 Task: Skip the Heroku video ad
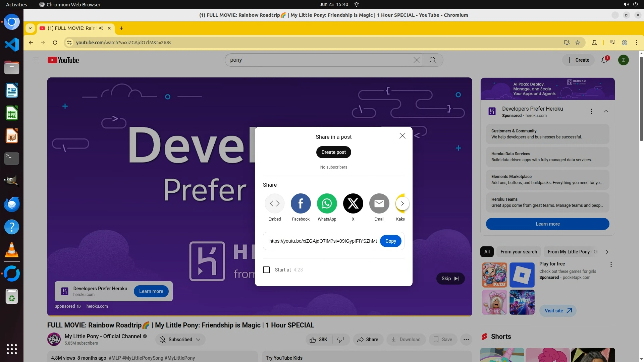point(450,279)
